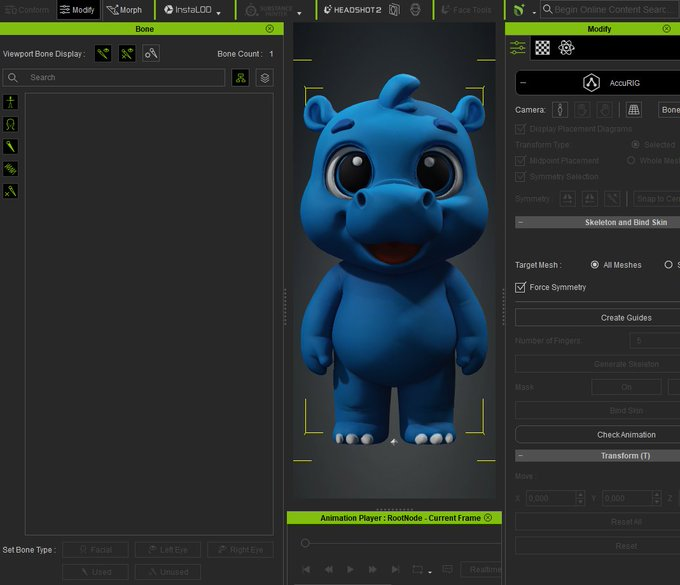This screenshot has height=585, width=680.
Task: Jump to the last animation frame
Action: (x=395, y=569)
